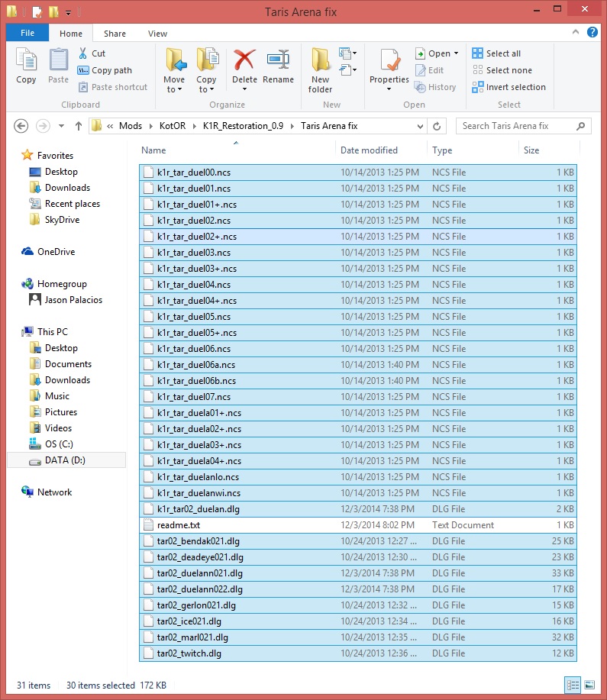Select the DATA (D:) drive

[x=65, y=460]
